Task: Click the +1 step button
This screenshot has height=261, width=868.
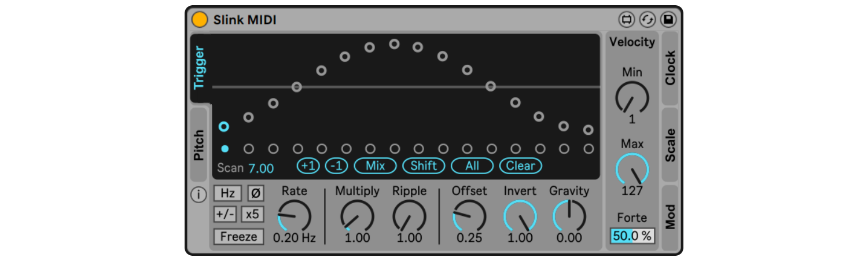Action: [x=308, y=166]
